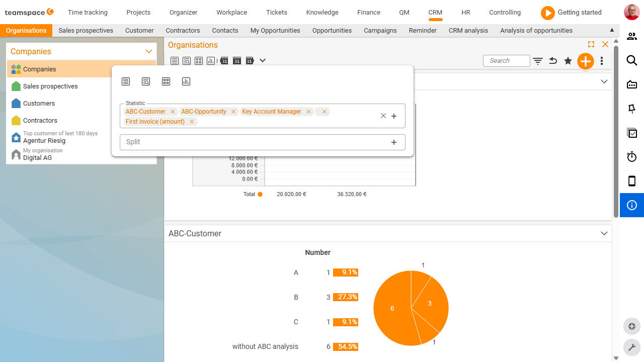Open Time tracking in main menu
The image size is (644, 362).
[x=88, y=12]
